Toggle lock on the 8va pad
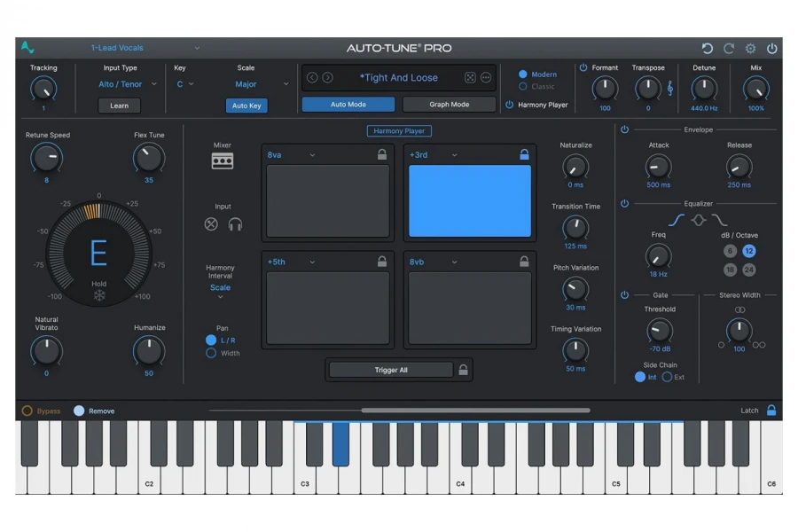 pyautogui.click(x=381, y=154)
